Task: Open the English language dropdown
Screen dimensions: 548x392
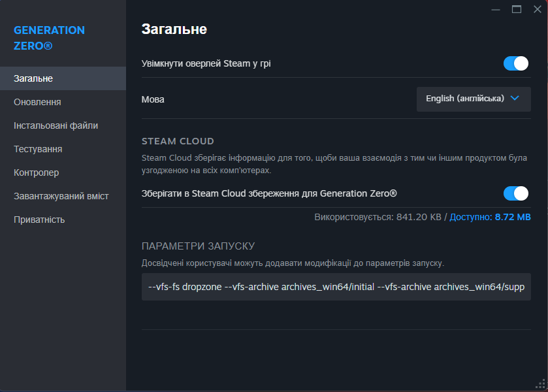Action: 474,99
